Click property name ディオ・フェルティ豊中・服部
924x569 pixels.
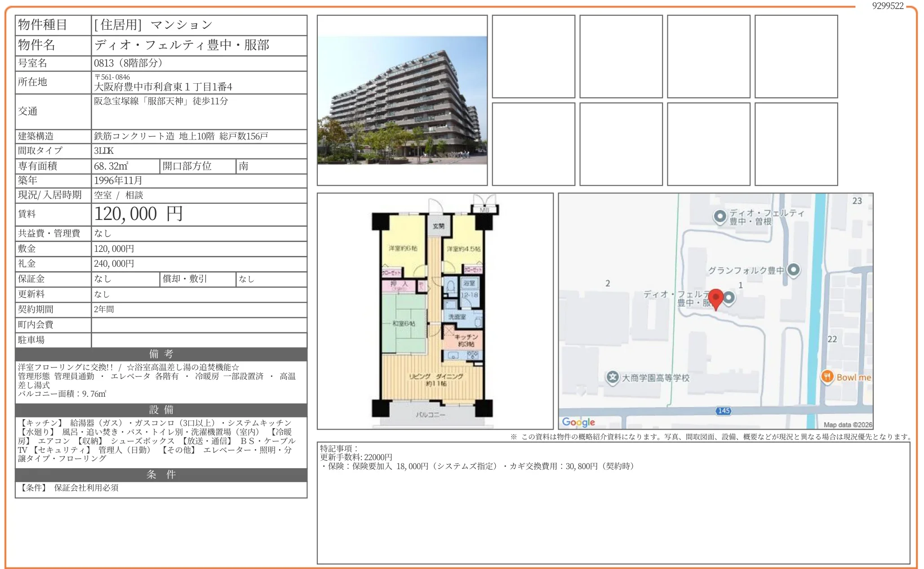pos(182,45)
